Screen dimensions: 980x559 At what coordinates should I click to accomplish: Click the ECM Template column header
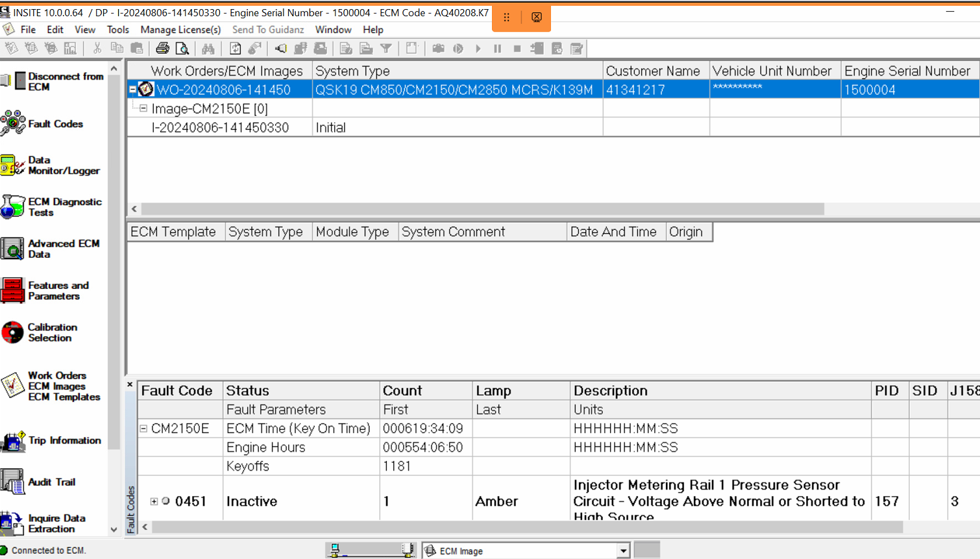177,232
